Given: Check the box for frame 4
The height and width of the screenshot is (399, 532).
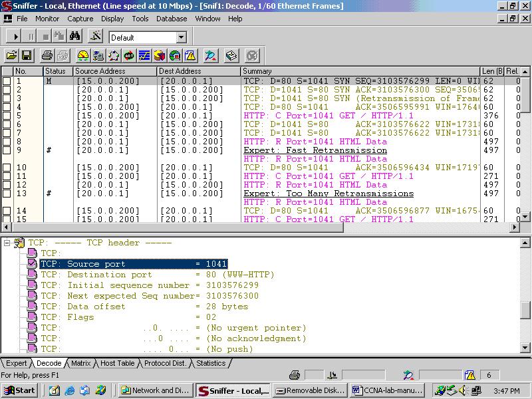Looking at the screenshot, I should 7,107.
